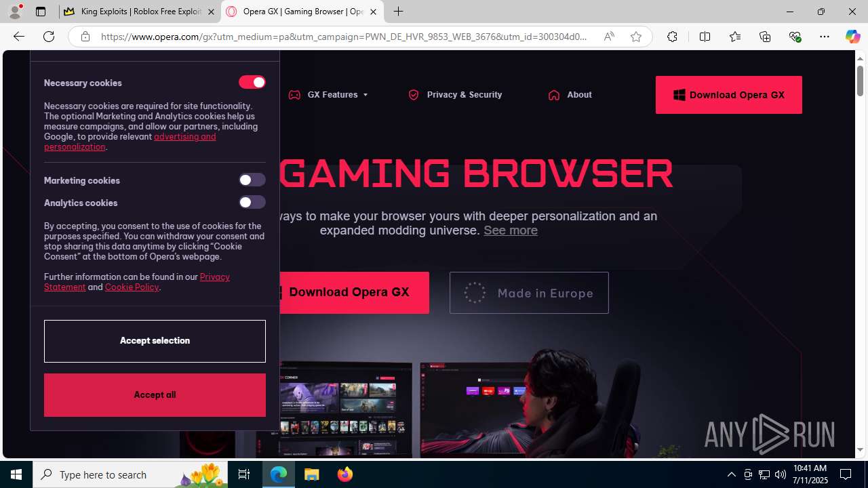The width and height of the screenshot is (868, 488).
Task: Open File Explorer from the taskbar
Action: (312, 474)
